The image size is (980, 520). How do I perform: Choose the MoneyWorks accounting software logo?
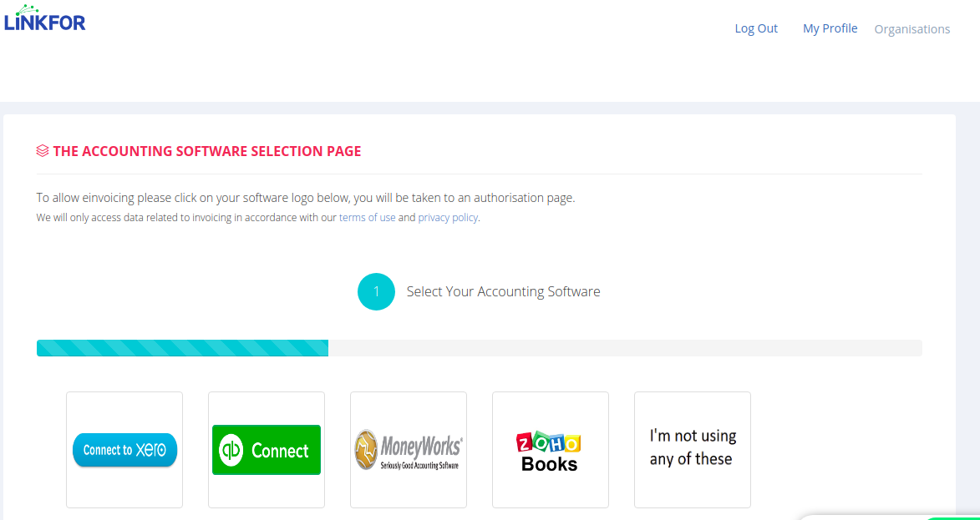[409, 450]
